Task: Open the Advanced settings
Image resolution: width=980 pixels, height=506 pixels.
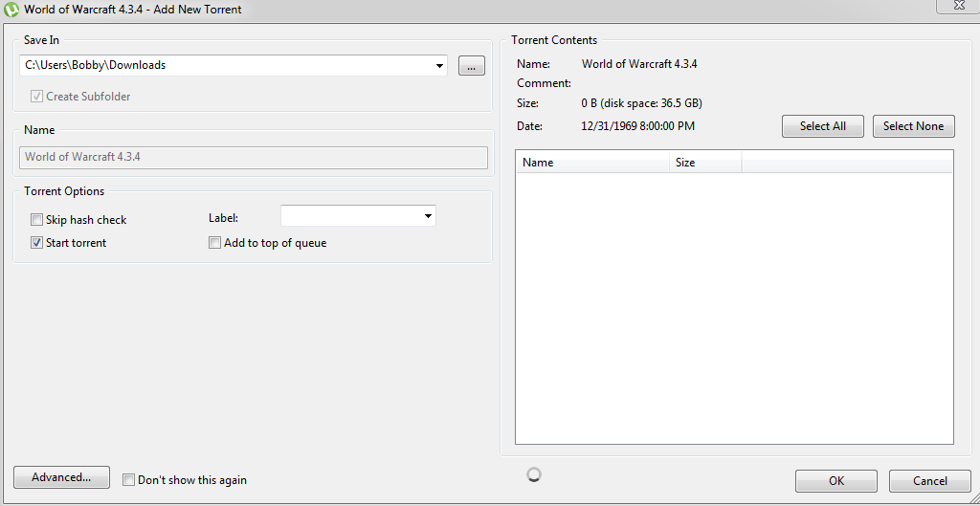Action: (x=61, y=477)
